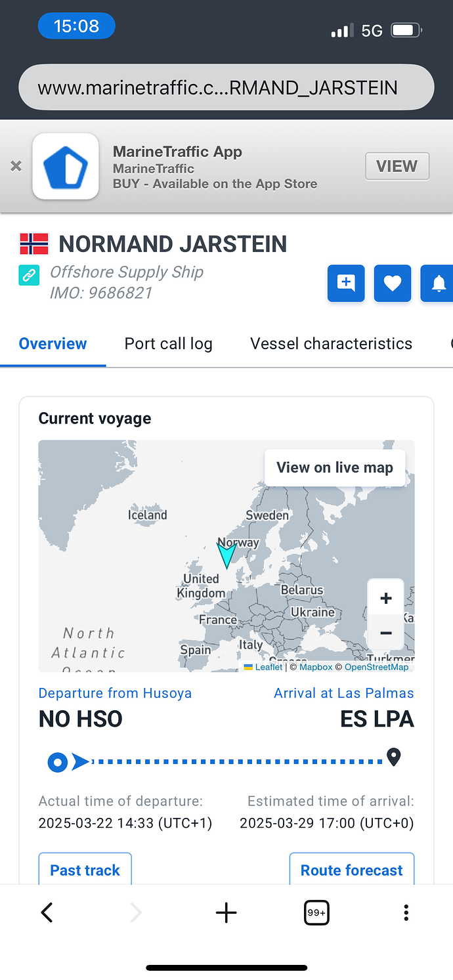
Task: Open the browser three-dot menu
Action: click(406, 912)
